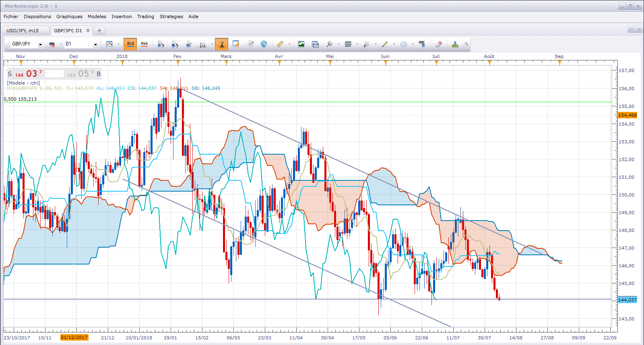Open the Dispositions menu
This screenshot has height=345, width=644.
(37, 17)
